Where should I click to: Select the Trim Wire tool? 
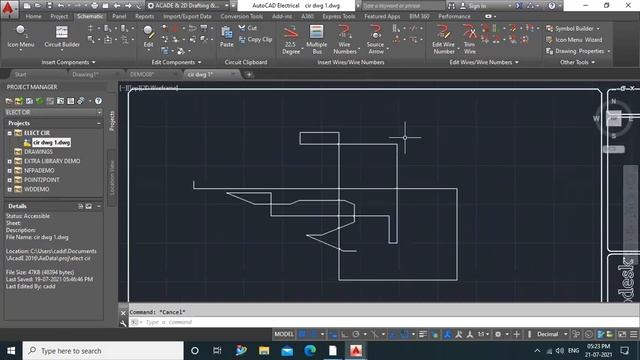[x=470, y=39]
